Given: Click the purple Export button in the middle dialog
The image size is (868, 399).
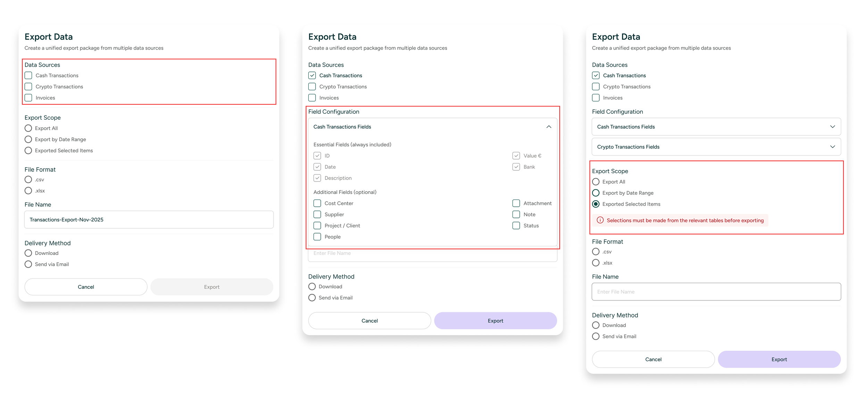Looking at the screenshot, I should [495, 321].
